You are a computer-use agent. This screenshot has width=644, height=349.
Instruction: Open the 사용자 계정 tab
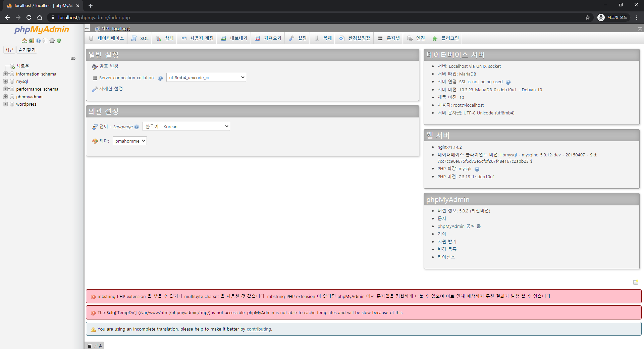coord(197,38)
